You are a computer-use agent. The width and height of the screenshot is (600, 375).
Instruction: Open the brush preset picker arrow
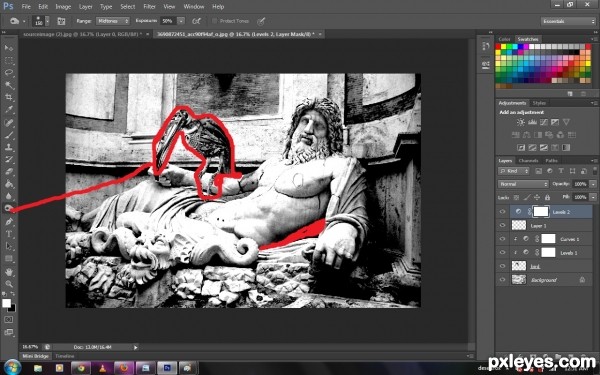[47, 21]
